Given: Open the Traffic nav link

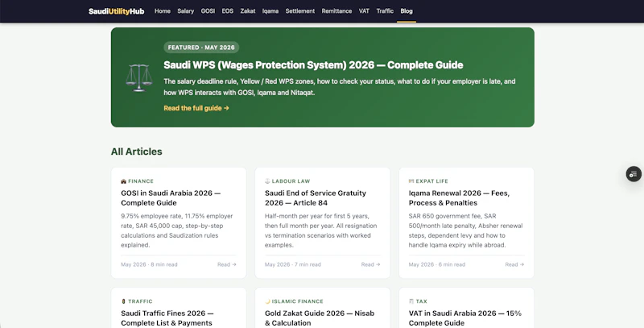Looking at the screenshot, I should [x=385, y=11].
